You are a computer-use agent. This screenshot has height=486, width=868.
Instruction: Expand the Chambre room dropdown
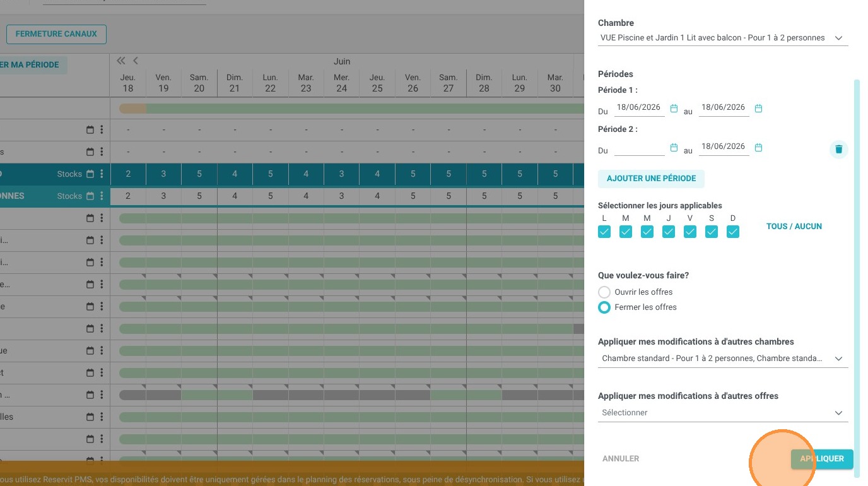[x=723, y=38]
